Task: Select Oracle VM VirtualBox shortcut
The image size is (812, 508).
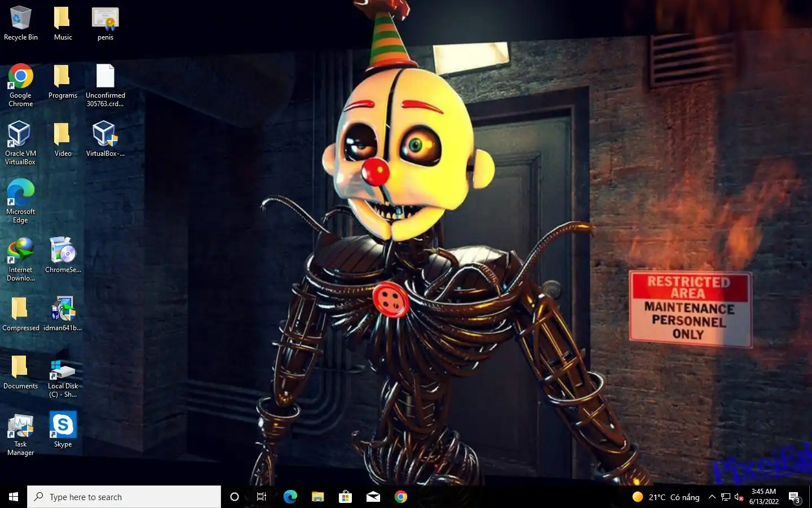Action: [x=20, y=143]
